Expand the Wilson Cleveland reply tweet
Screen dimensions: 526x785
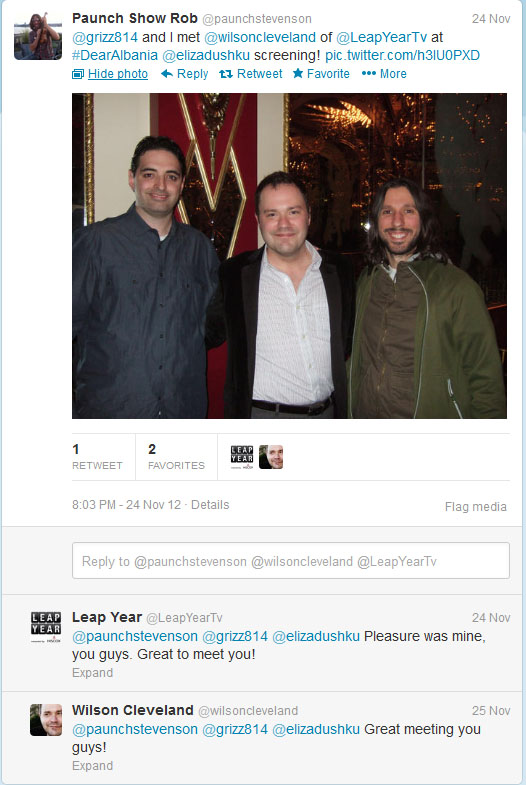[93, 766]
